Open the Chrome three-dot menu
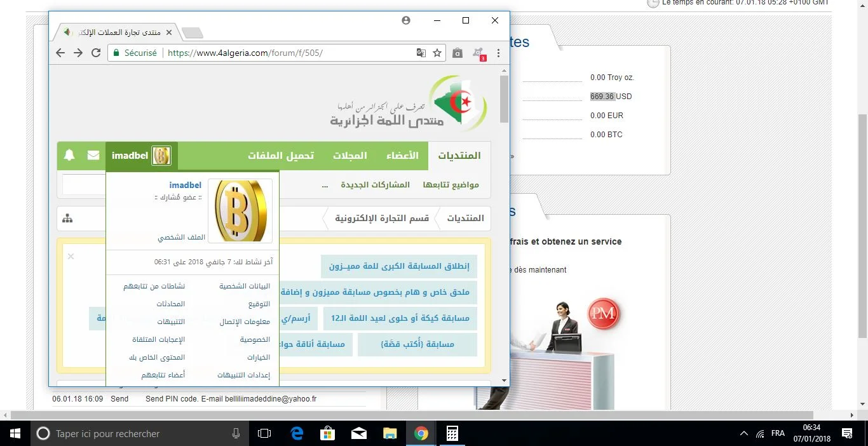The image size is (868, 446). pos(499,53)
